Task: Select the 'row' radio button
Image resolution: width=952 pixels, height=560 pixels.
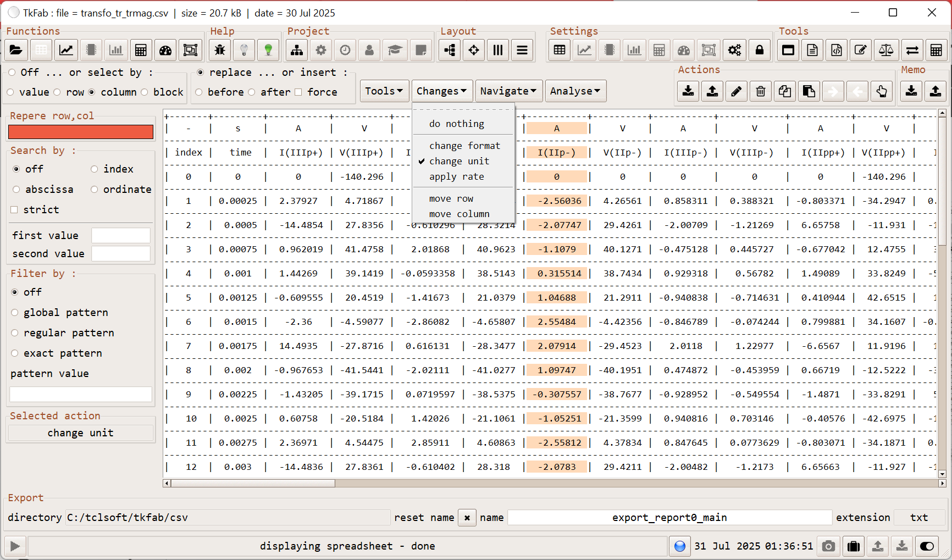Action: pyautogui.click(x=58, y=92)
